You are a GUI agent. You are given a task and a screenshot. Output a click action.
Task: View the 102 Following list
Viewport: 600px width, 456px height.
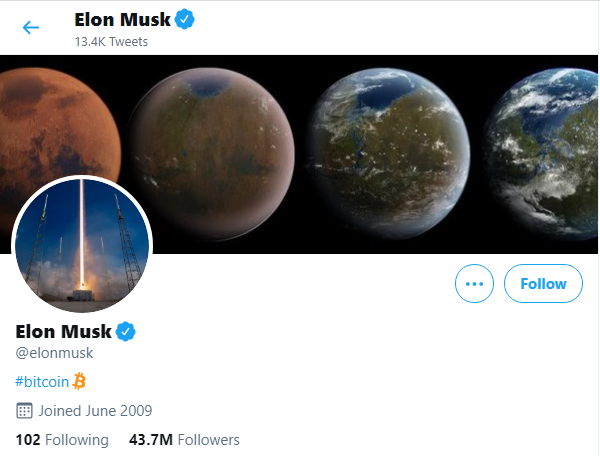coord(62,440)
